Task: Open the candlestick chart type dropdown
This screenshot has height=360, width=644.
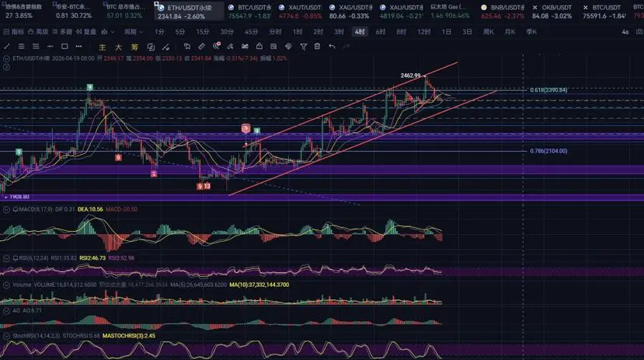Action: tap(108, 32)
